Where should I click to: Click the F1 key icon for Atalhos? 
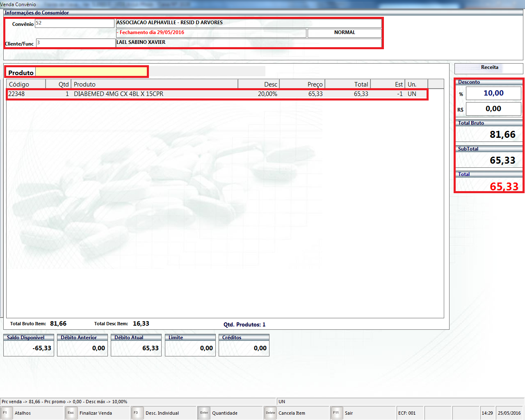point(5,413)
